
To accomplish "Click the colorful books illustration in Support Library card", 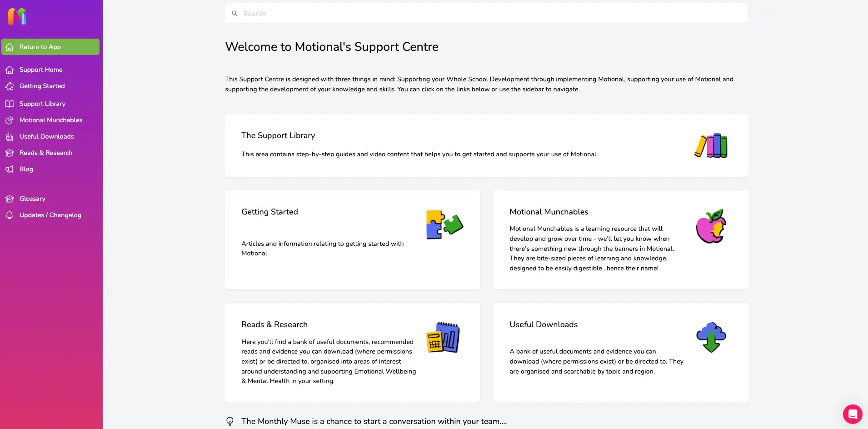I will 711,145.
